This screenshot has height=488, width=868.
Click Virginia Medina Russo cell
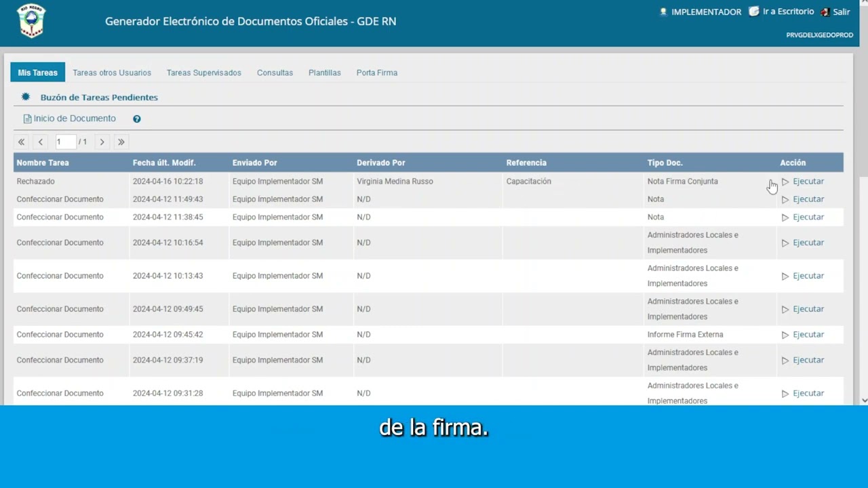(x=395, y=182)
